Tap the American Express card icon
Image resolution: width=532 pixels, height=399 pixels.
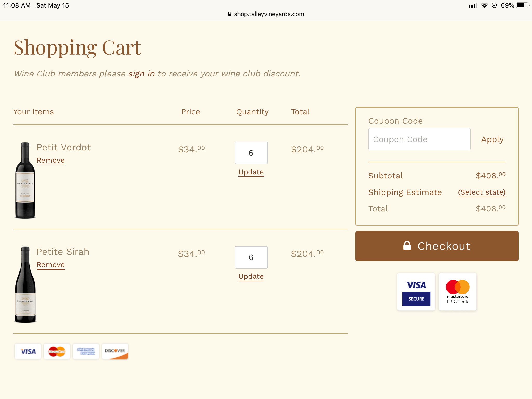[x=86, y=351]
